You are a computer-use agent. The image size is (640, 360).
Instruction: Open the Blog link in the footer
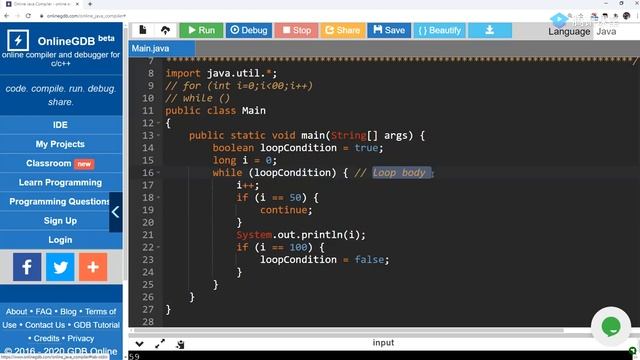coord(68,311)
